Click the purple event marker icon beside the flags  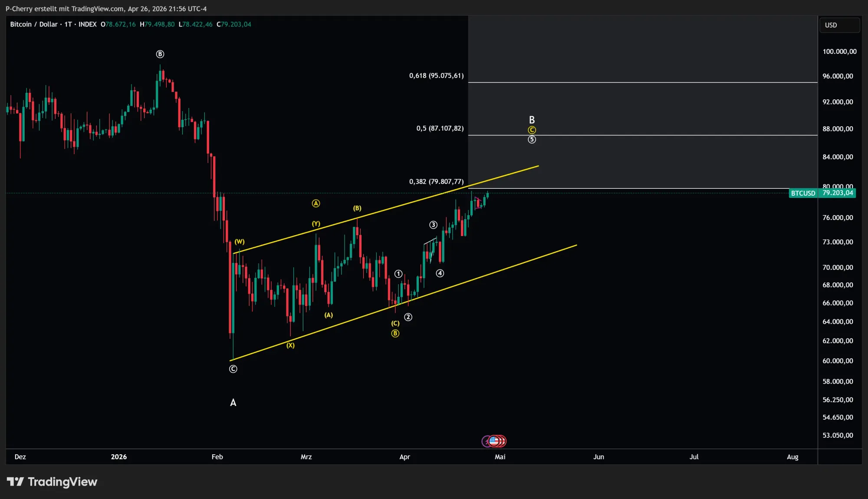485,441
